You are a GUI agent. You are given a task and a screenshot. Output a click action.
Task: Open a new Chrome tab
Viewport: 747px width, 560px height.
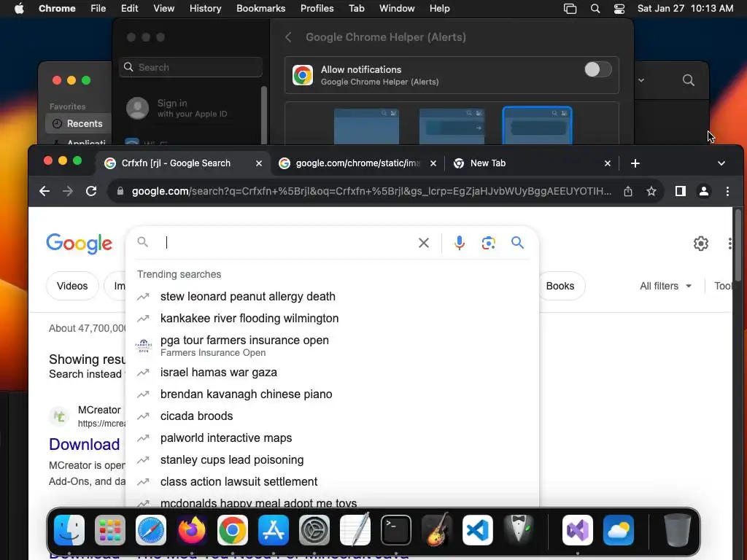point(635,163)
